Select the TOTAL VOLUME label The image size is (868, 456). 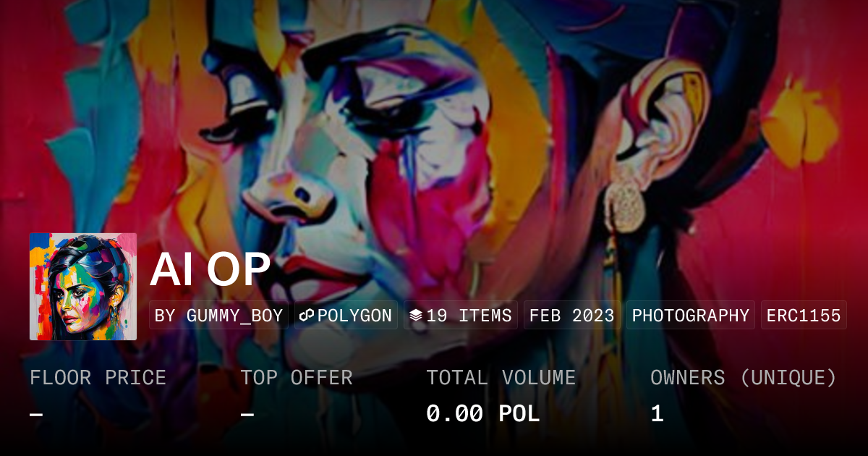pos(501,378)
